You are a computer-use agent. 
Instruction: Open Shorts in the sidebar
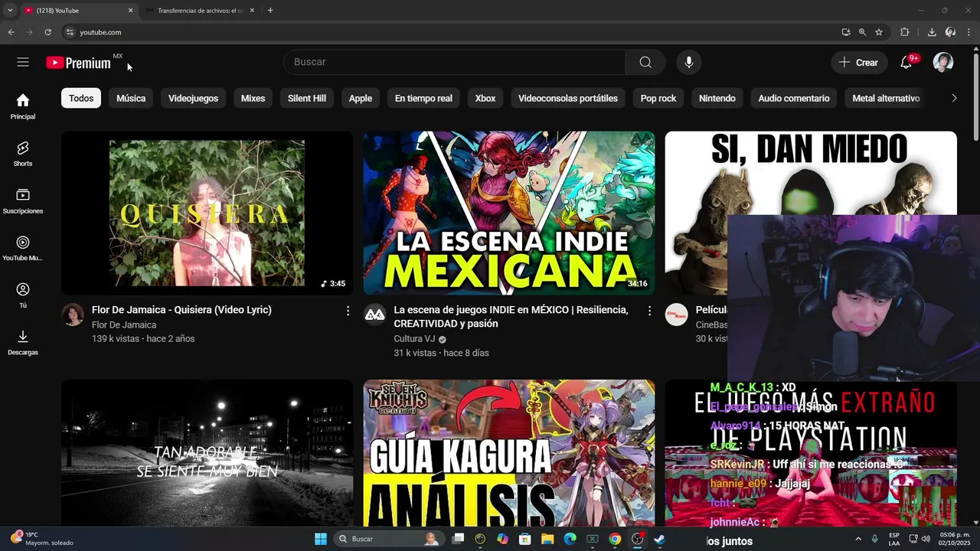[x=23, y=153]
